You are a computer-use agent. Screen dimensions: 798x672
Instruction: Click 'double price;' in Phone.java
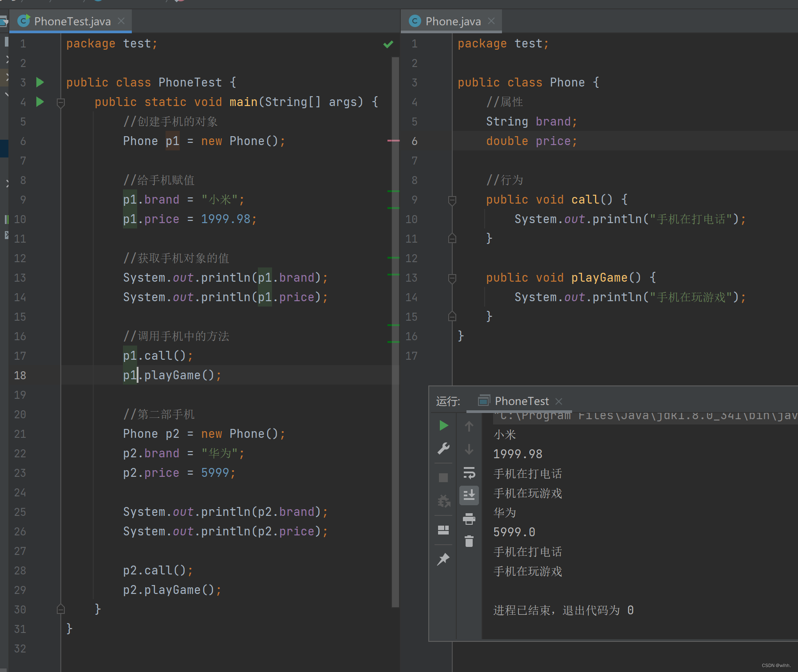tap(532, 141)
